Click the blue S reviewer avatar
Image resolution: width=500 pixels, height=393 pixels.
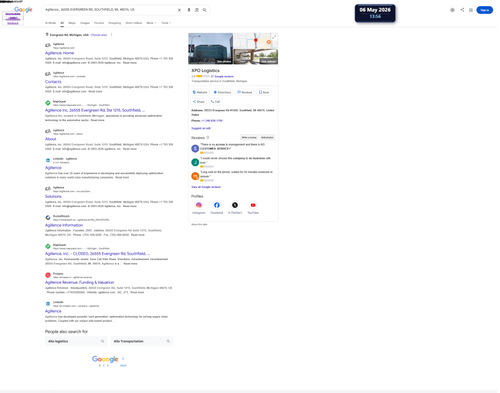195,148
